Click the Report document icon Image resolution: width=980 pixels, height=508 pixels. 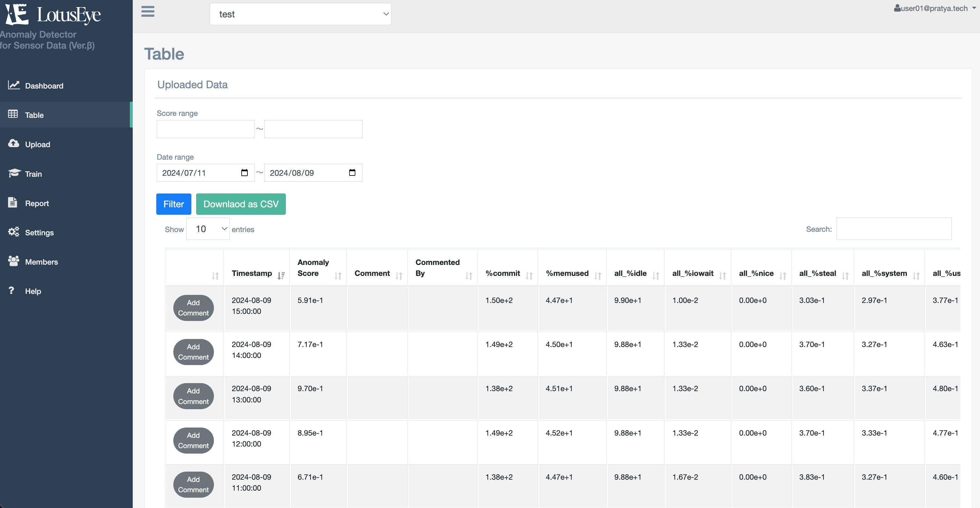[x=13, y=202]
